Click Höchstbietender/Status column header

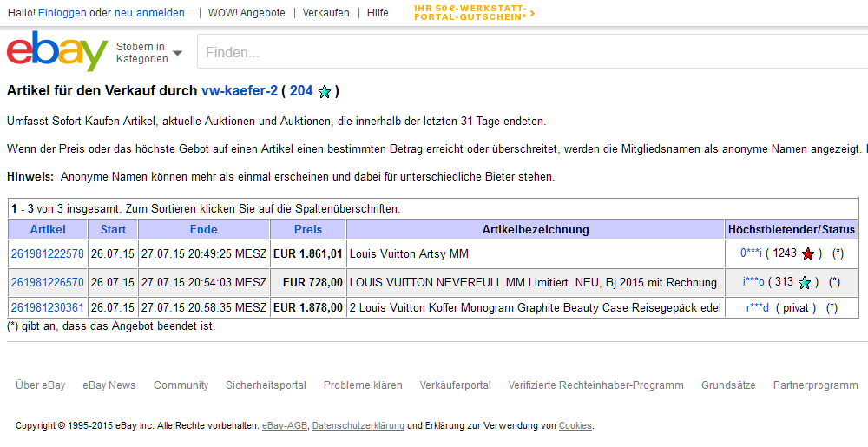click(x=792, y=229)
